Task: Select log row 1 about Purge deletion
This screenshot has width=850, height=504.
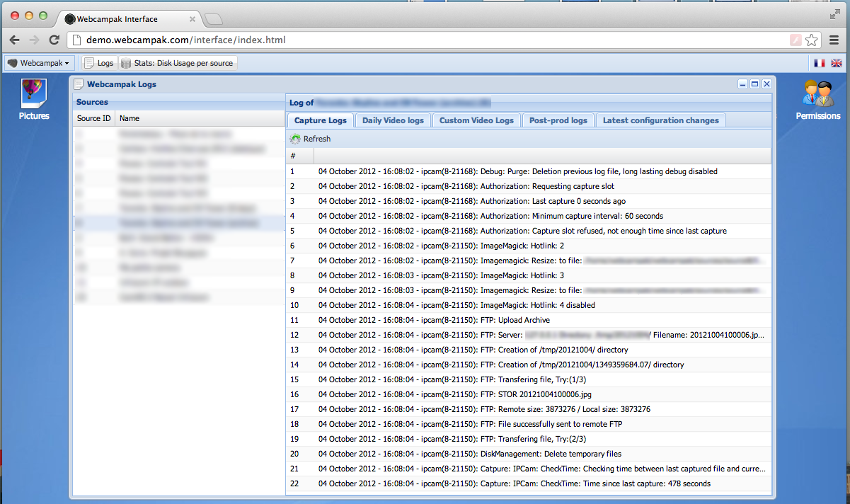Action: (x=529, y=171)
